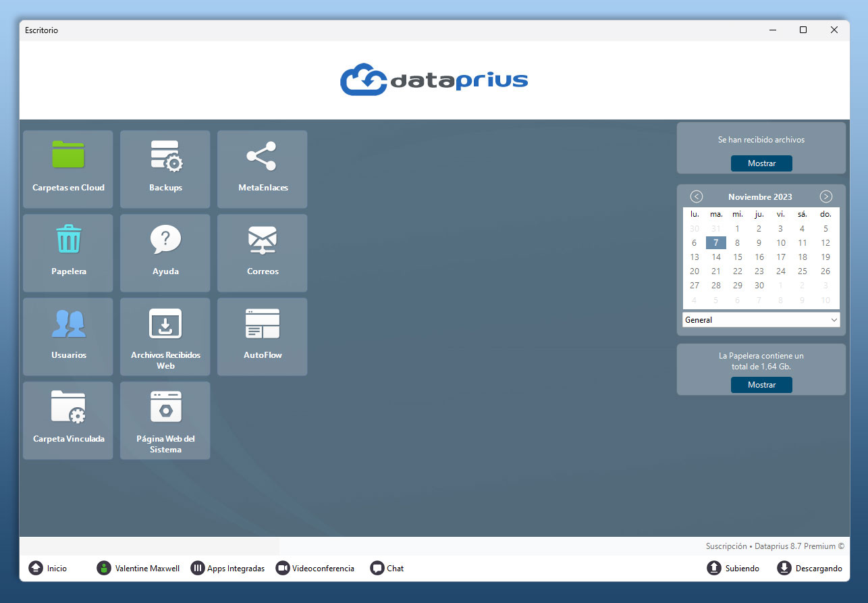Open the Correos envelope tile
The height and width of the screenshot is (603, 868).
tap(263, 253)
